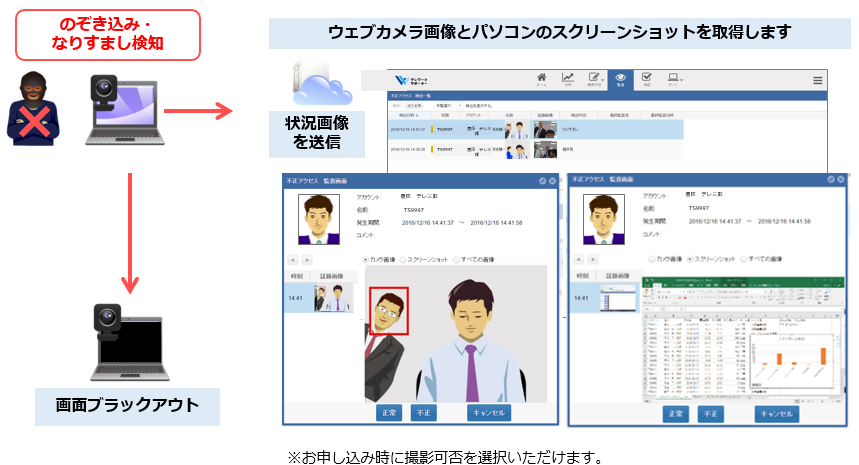Select the eye monitoring icon tab
This screenshot has width=859, height=465.
pyautogui.click(x=621, y=80)
